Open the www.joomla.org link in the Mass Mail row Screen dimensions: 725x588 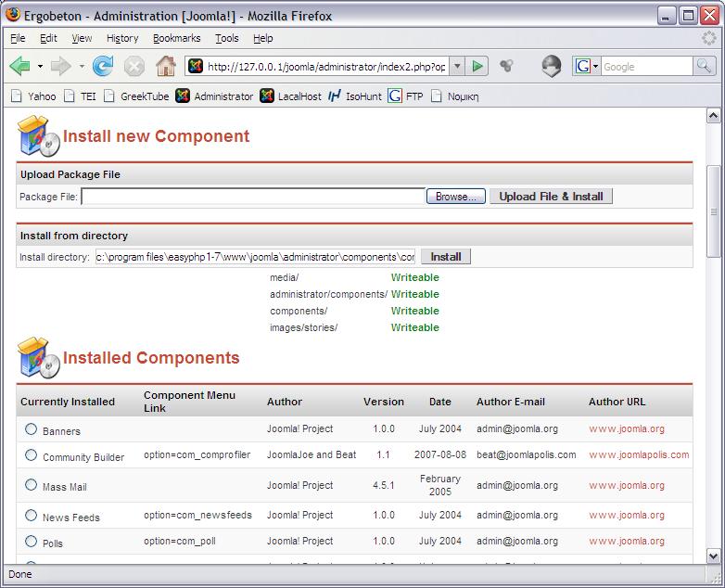[627, 485]
